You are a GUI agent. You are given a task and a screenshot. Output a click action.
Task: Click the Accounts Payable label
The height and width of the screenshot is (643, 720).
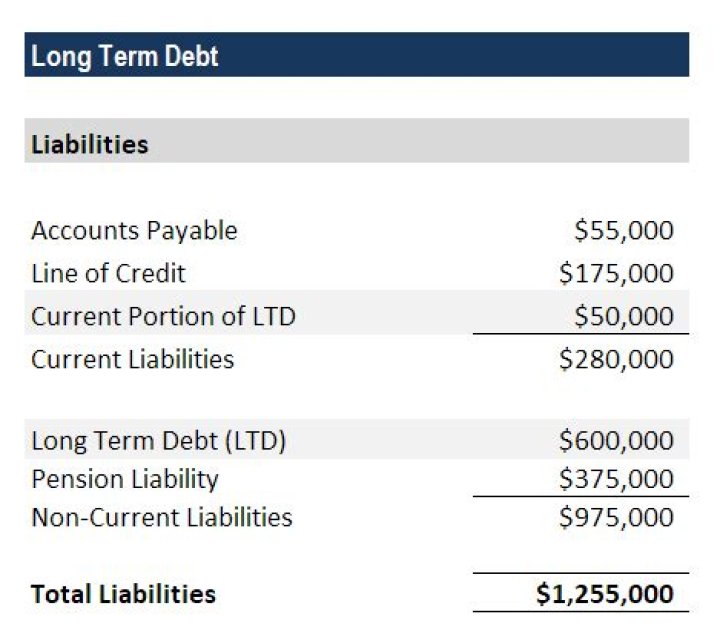pos(134,231)
